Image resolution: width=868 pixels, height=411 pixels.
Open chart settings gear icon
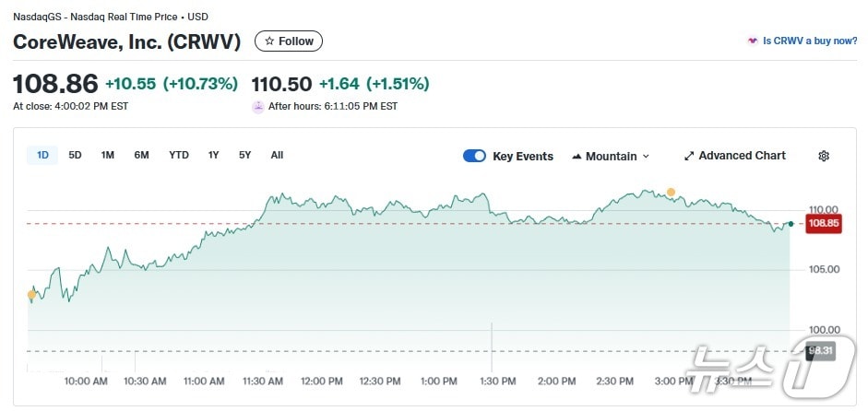pos(824,156)
